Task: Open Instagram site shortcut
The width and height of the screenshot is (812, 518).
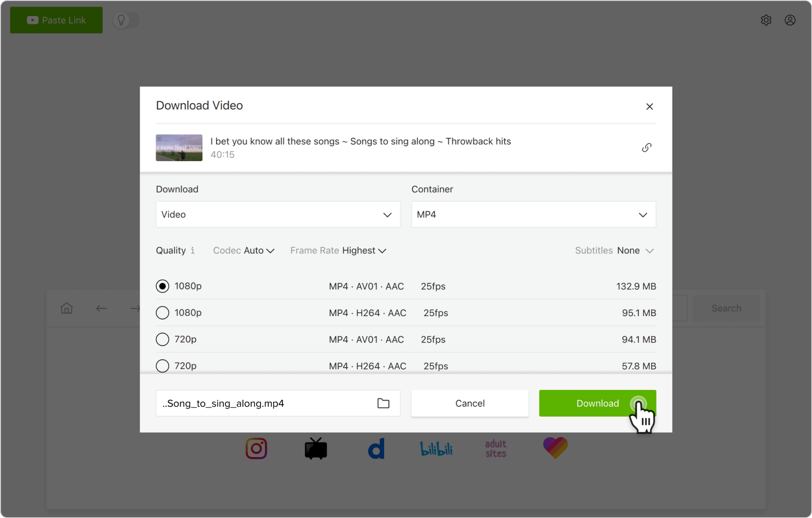Action: [256, 448]
